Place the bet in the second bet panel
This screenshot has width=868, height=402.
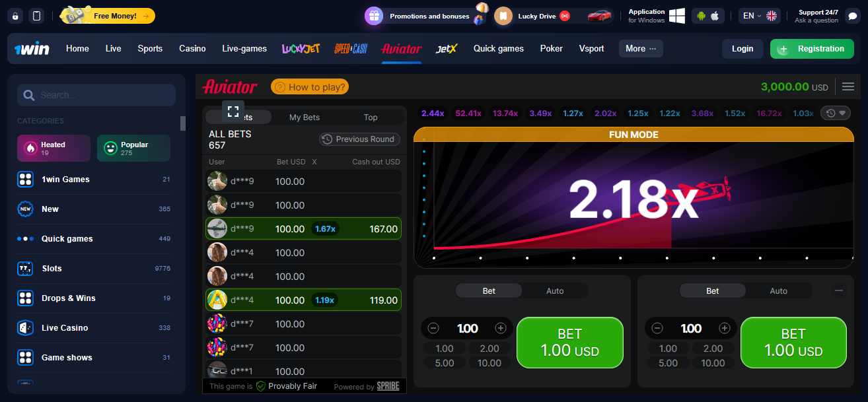click(x=793, y=343)
